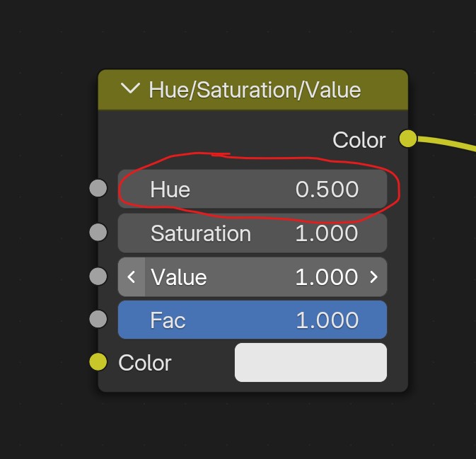
Task: Select the yellow noodle link from Color output
Action: [x=446, y=143]
